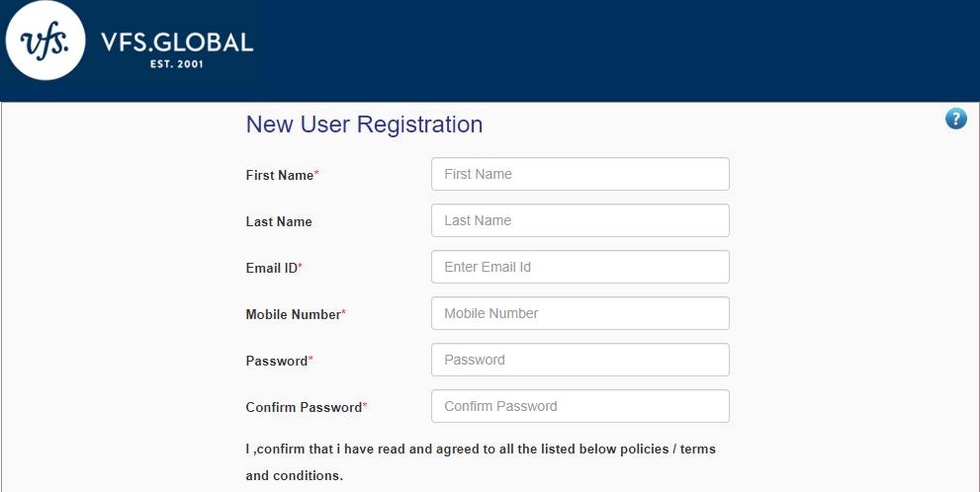Click the Enter Email Id field
Screen dimensions: 980x492
[x=580, y=267]
